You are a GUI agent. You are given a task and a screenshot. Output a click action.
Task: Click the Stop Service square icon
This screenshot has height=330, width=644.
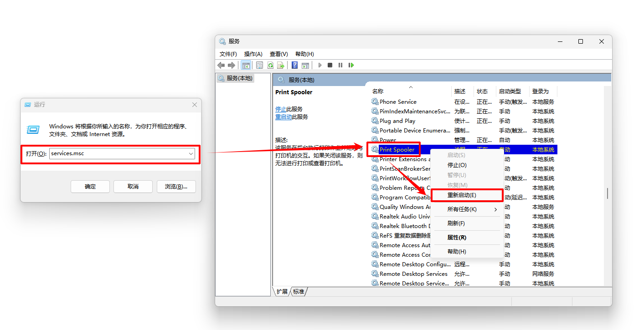(x=330, y=65)
